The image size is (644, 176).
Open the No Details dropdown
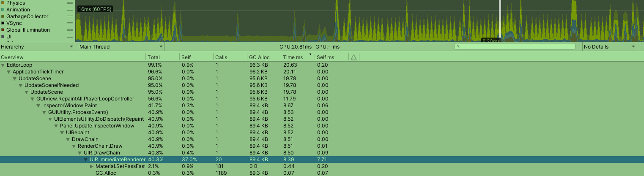pyautogui.click(x=609, y=47)
